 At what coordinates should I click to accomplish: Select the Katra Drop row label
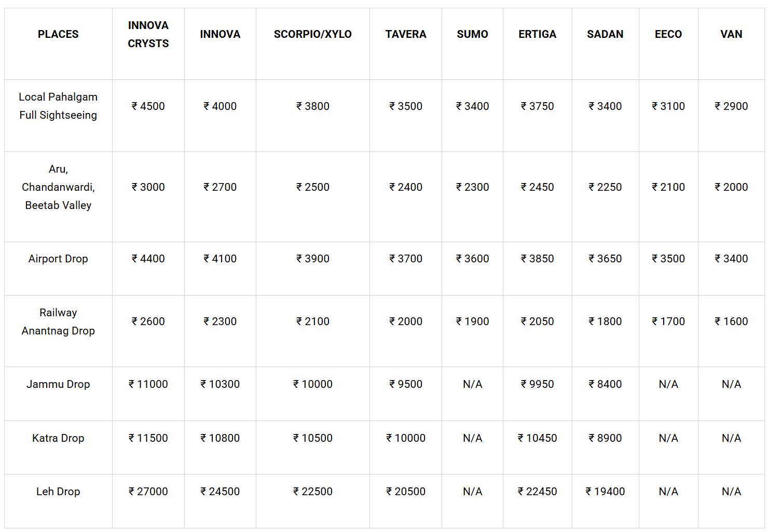[58, 438]
